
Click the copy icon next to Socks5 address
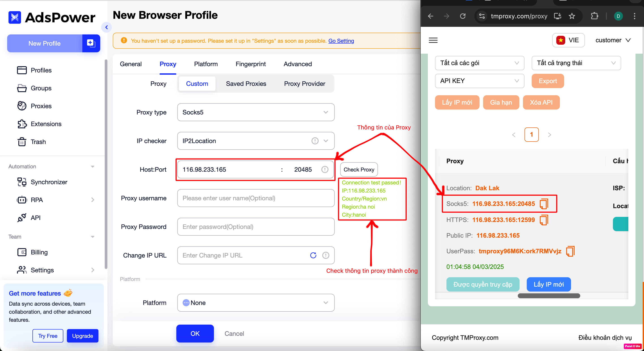pyautogui.click(x=544, y=204)
